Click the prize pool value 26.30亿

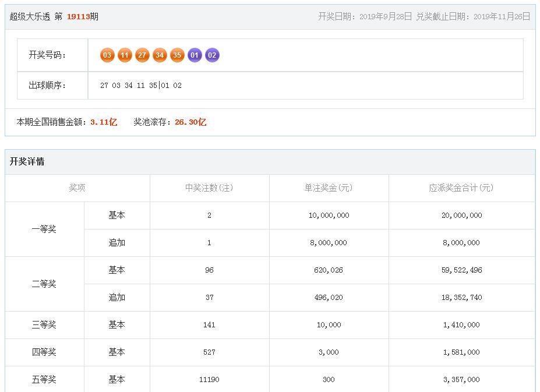(190, 122)
